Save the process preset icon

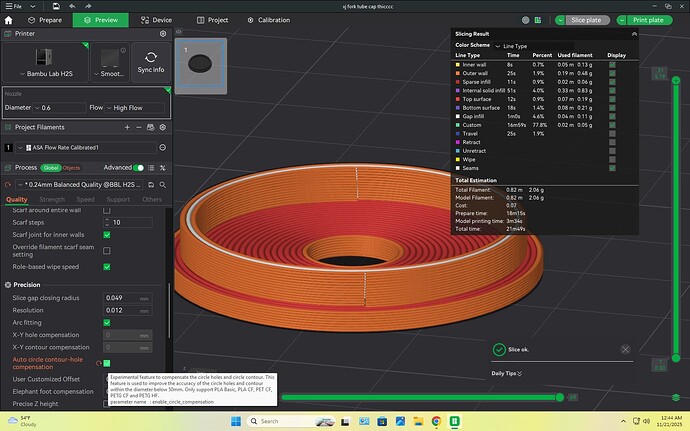click(x=151, y=185)
